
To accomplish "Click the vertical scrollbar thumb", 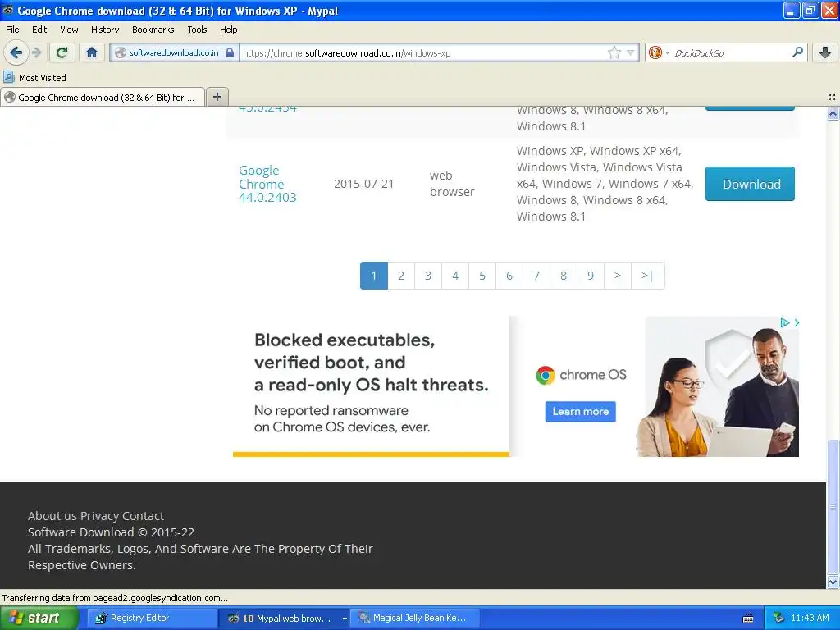I will pos(833,507).
